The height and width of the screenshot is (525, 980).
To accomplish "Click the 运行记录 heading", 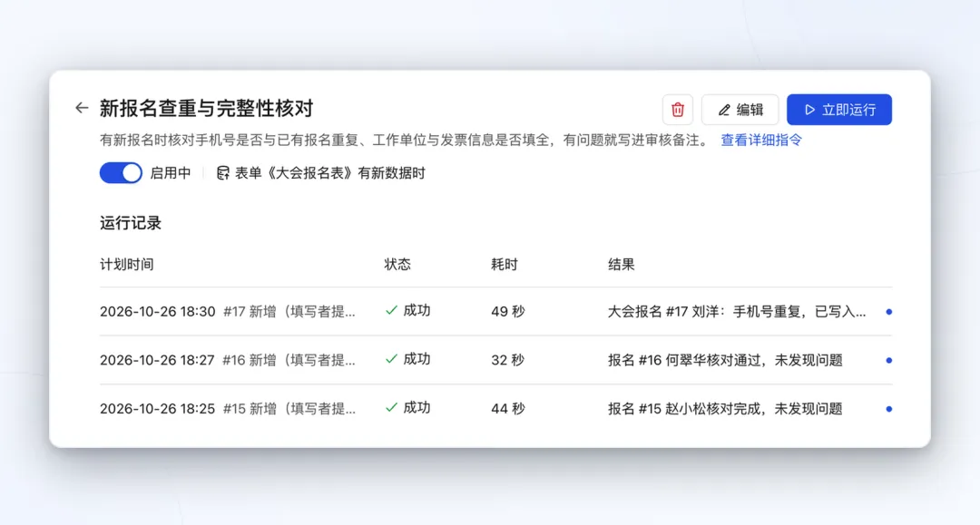I will click(x=131, y=223).
